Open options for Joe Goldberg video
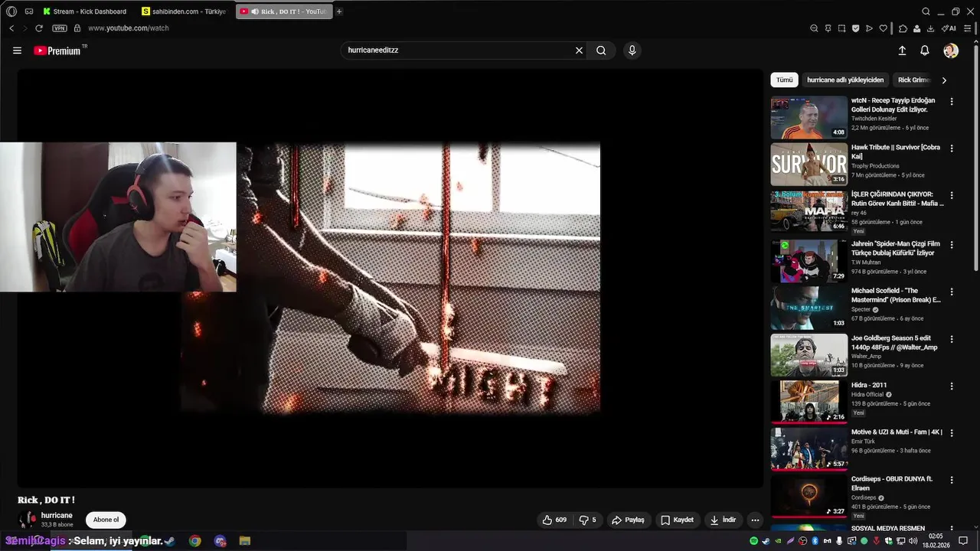Image resolution: width=980 pixels, height=551 pixels. point(952,339)
